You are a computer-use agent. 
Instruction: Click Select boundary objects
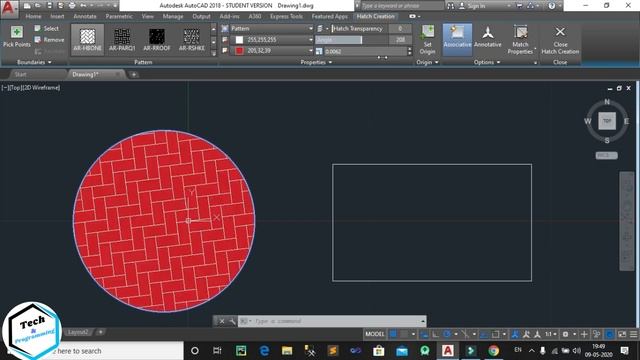pyautogui.click(x=47, y=29)
